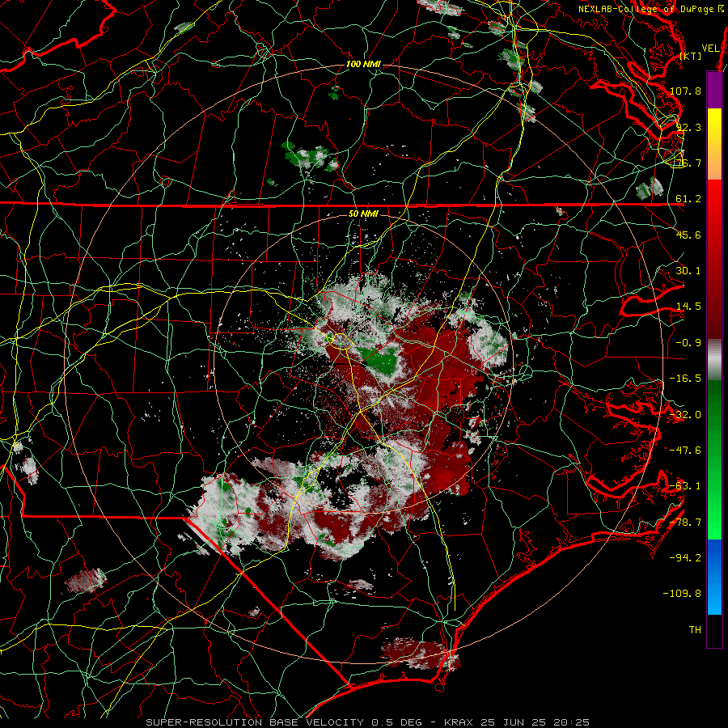Click the -63.1 legend value
The height and width of the screenshot is (728, 728).
[x=685, y=486]
